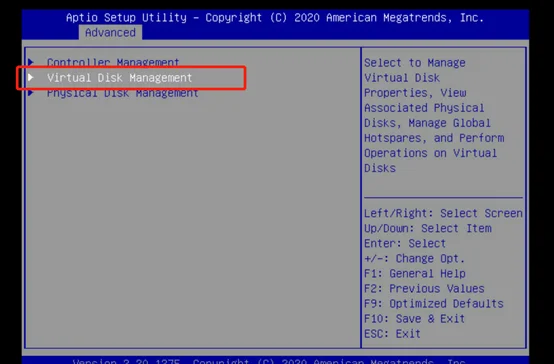Click 'Left/Right: Select Screen' hint
Image resolution: width=554 pixels, height=364 pixels.
coord(443,213)
